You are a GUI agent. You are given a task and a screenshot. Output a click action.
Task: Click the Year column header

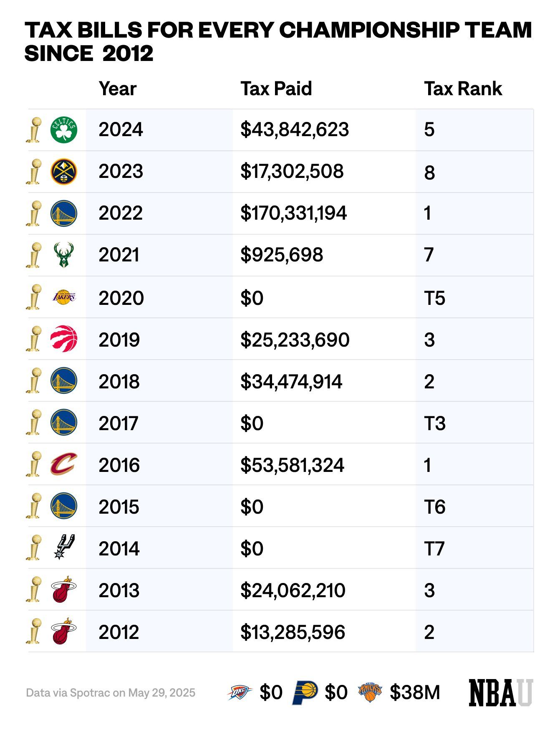(118, 89)
